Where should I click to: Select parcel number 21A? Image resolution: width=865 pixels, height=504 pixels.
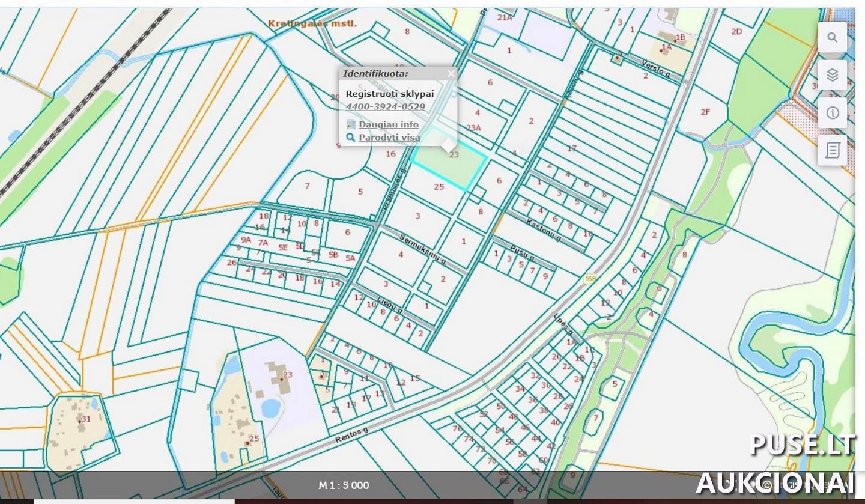point(505,17)
